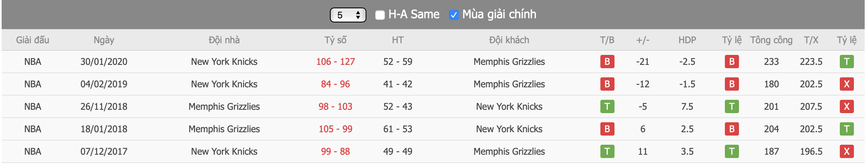Open the match count dropdown showing 5

coord(348,15)
